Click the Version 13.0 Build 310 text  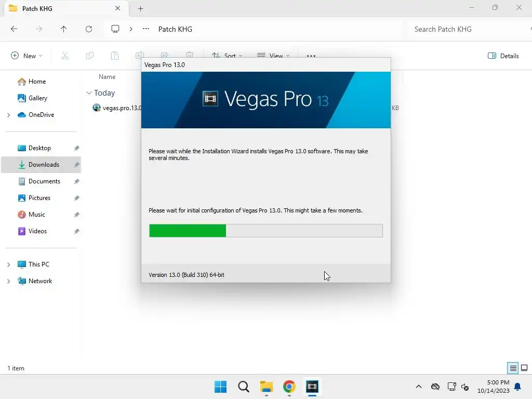pos(187,275)
